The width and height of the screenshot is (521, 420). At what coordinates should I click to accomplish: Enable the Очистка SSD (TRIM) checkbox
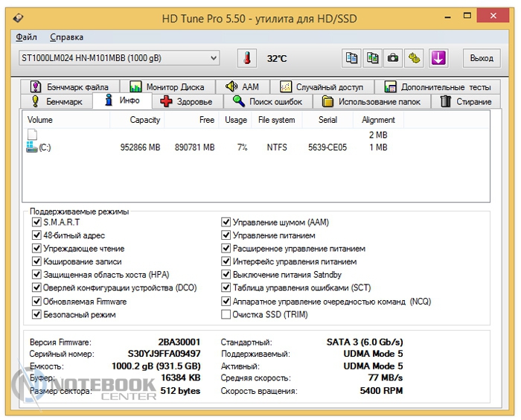tap(226, 314)
